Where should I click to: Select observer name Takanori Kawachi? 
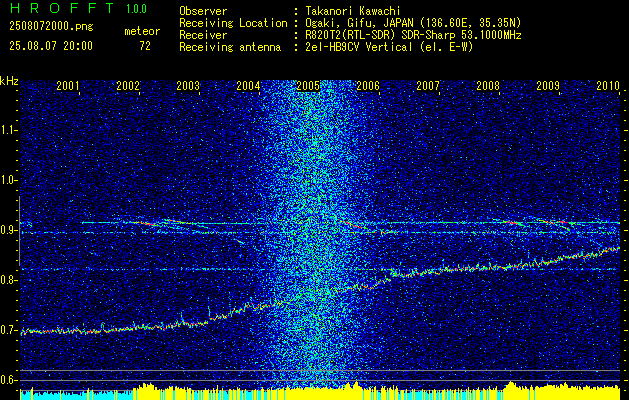(353, 11)
